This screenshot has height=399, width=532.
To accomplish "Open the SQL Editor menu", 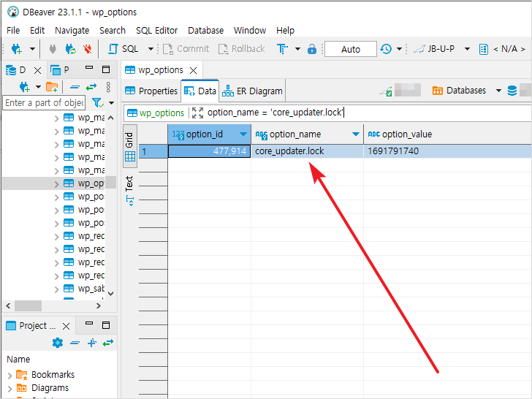I will pyautogui.click(x=156, y=31).
